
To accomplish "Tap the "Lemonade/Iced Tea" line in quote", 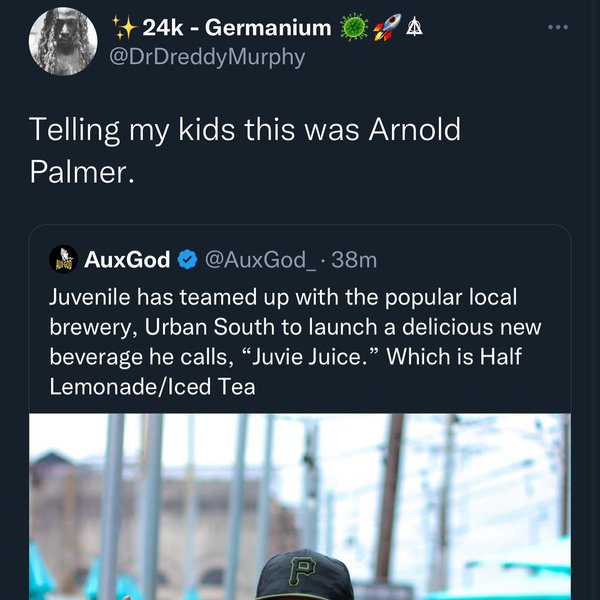I will point(152,386).
